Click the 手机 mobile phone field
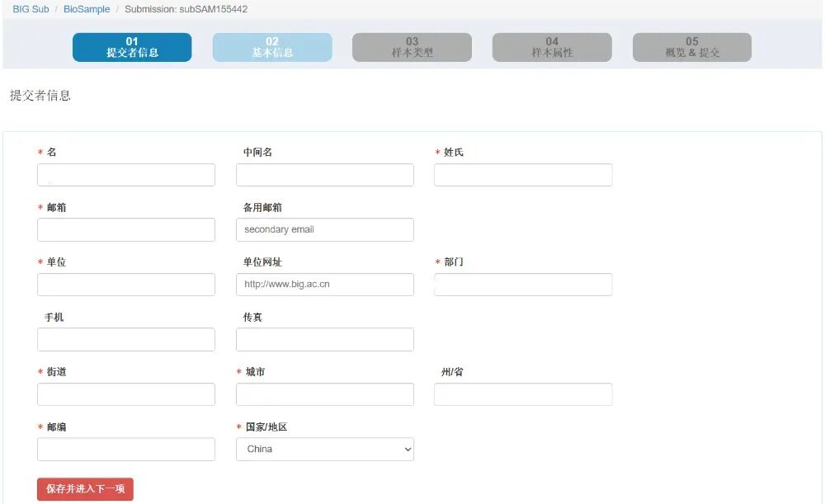 [125, 339]
